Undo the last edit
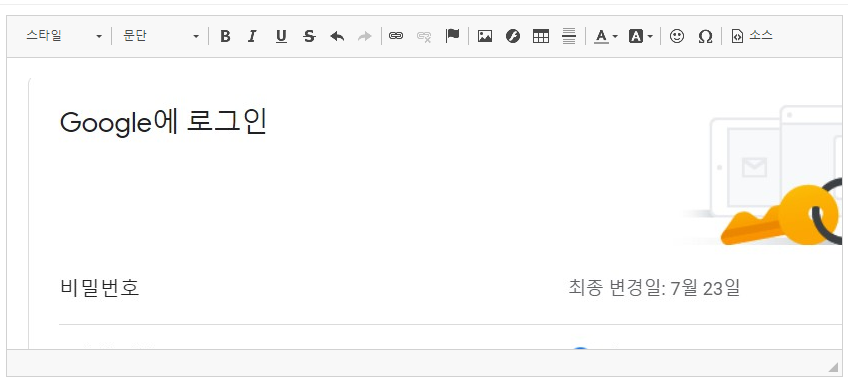The image size is (848, 386). [x=337, y=36]
